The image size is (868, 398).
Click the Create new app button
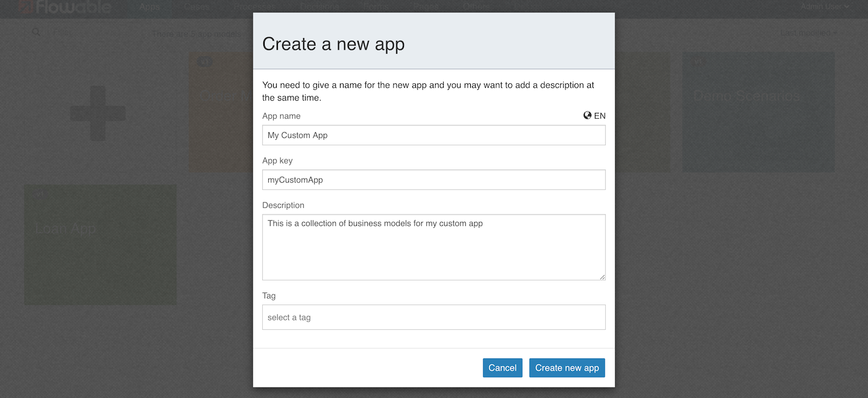pyautogui.click(x=567, y=367)
